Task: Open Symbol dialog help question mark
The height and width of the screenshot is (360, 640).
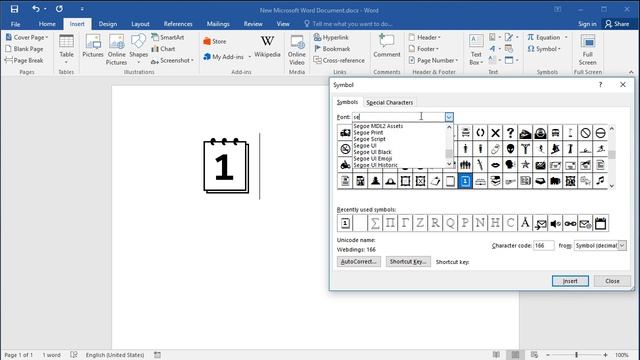Action: click(x=600, y=84)
